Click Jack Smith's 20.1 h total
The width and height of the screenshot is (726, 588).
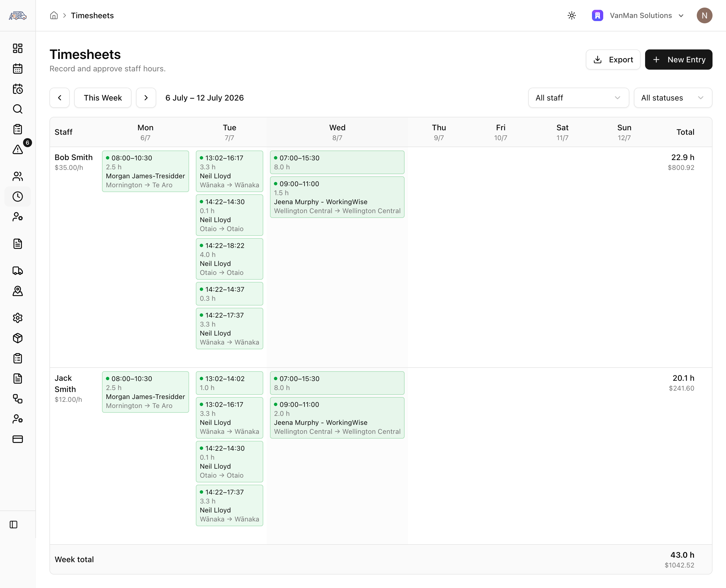click(683, 378)
